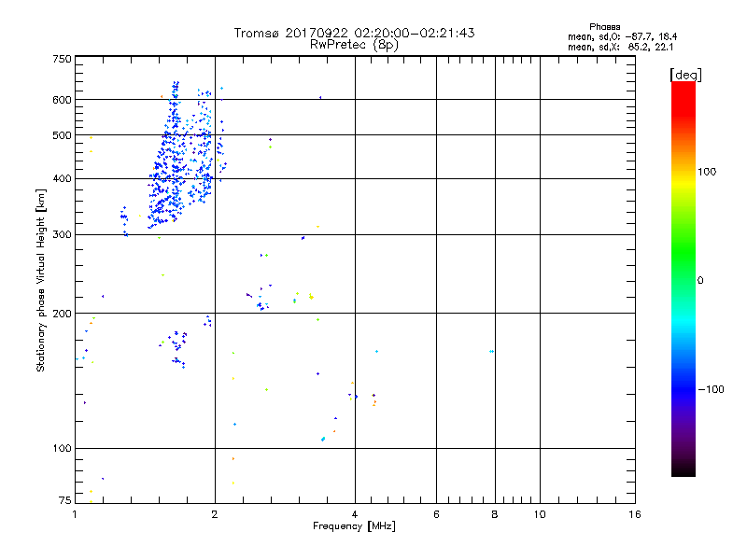Image resolution: width=747 pixels, height=560 pixels.
Task: Click x-axis tick label '10'
Action: (x=540, y=514)
